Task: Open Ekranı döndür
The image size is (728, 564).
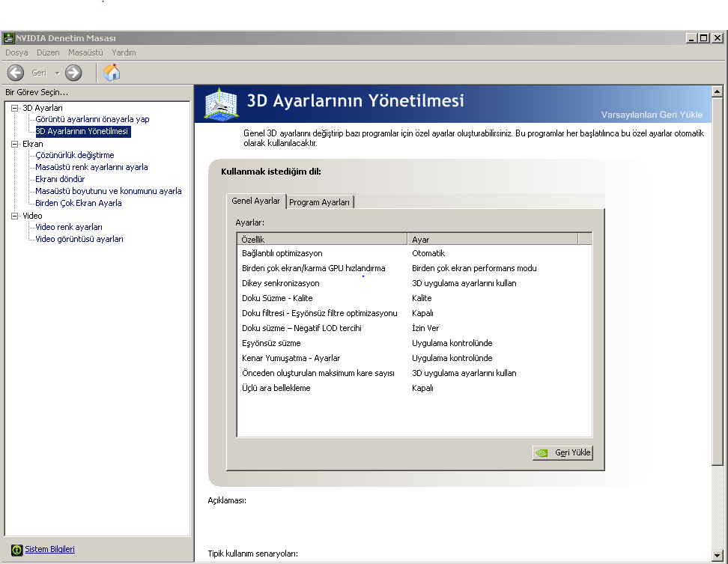Action: 60,179
